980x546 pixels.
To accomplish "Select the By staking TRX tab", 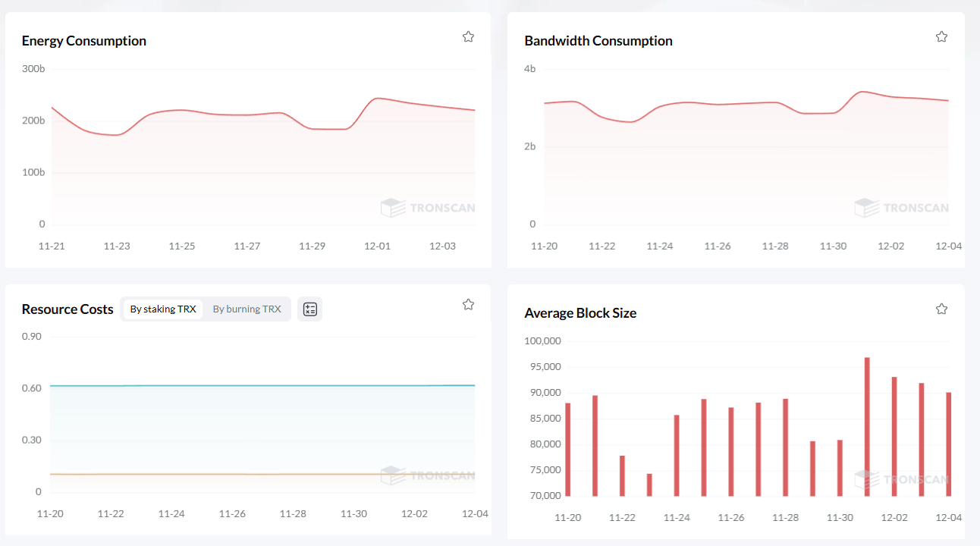I will coord(163,309).
